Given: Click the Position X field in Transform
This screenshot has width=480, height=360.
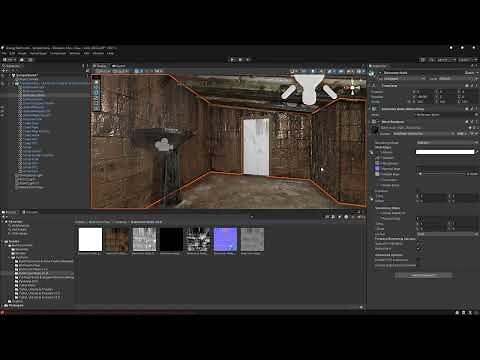Looking at the screenshot, I should coord(424,91).
